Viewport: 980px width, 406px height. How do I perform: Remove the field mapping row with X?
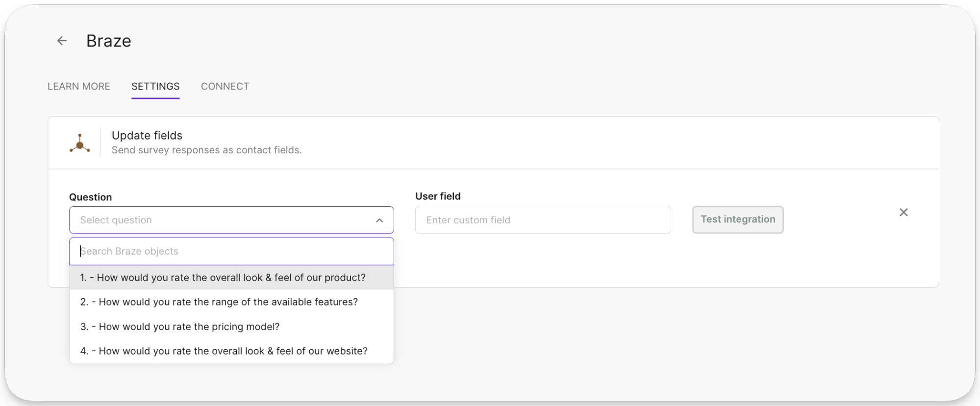[x=903, y=212]
